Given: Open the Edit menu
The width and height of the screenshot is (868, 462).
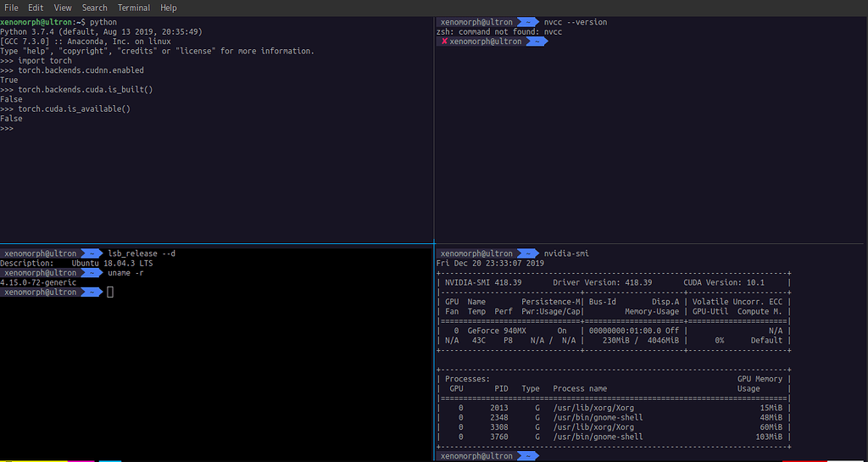Looking at the screenshot, I should 36,8.
